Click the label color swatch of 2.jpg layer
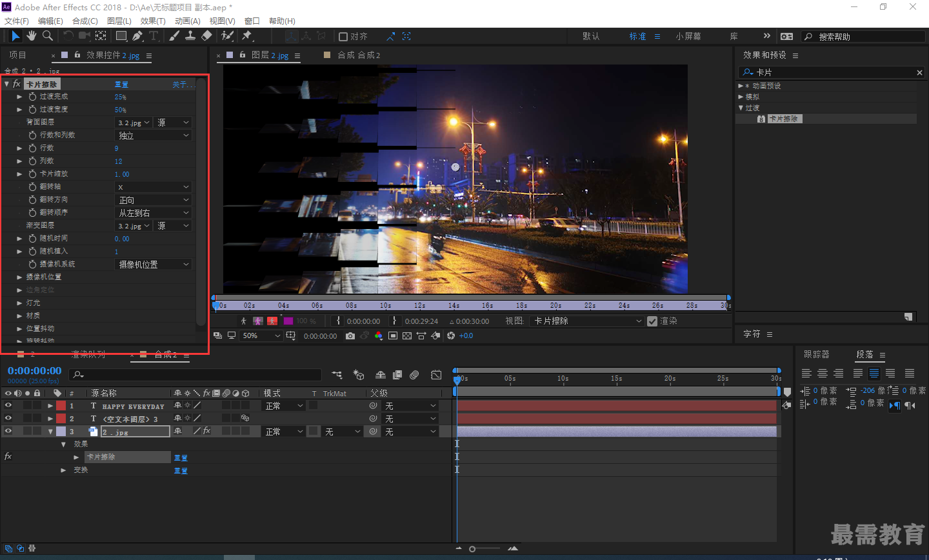Viewport: 929px width, 560px height. click(61, 432)
